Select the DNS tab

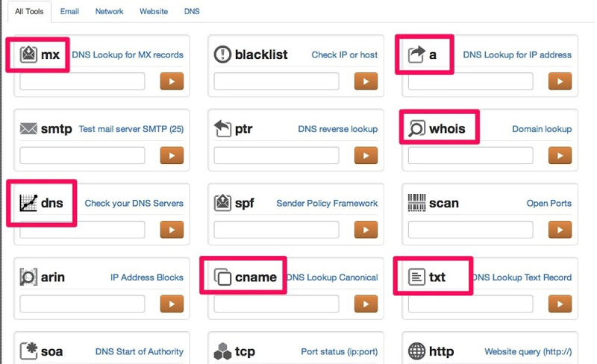point(192,11)
